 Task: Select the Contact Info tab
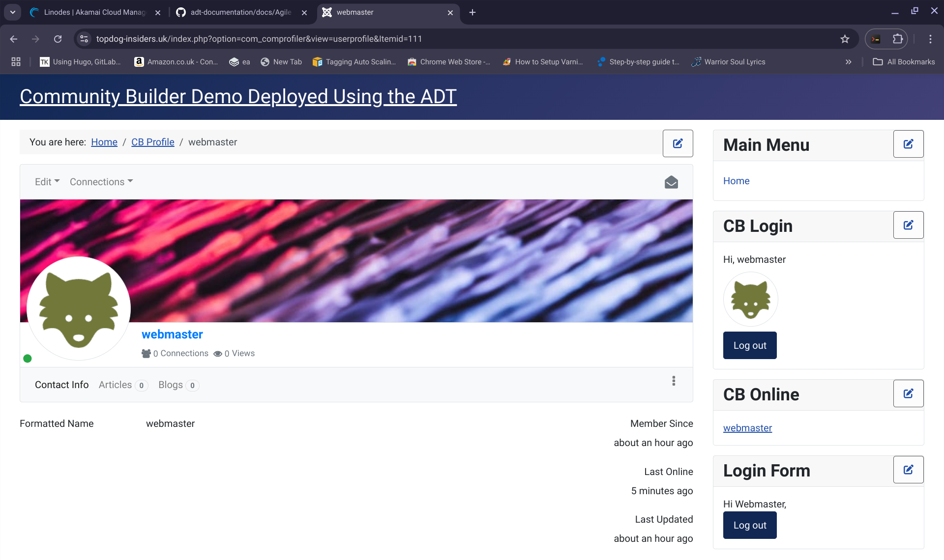(x=61, y=385)
